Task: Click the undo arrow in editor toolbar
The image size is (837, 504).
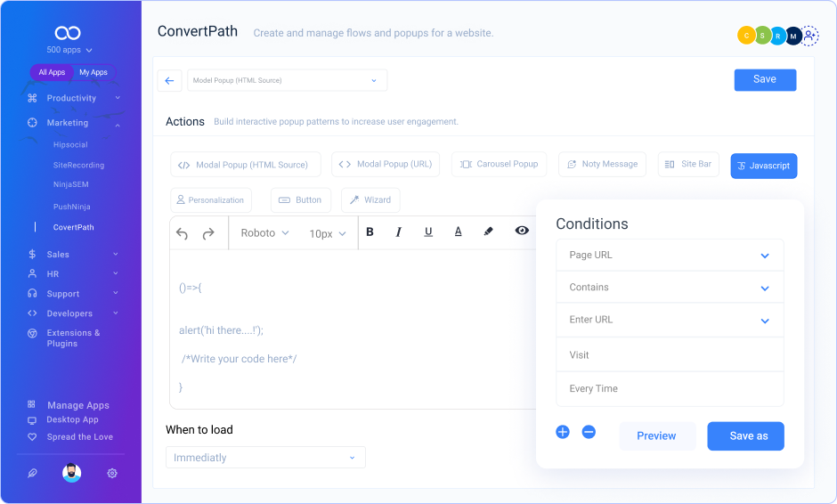Action: [183, 233]
